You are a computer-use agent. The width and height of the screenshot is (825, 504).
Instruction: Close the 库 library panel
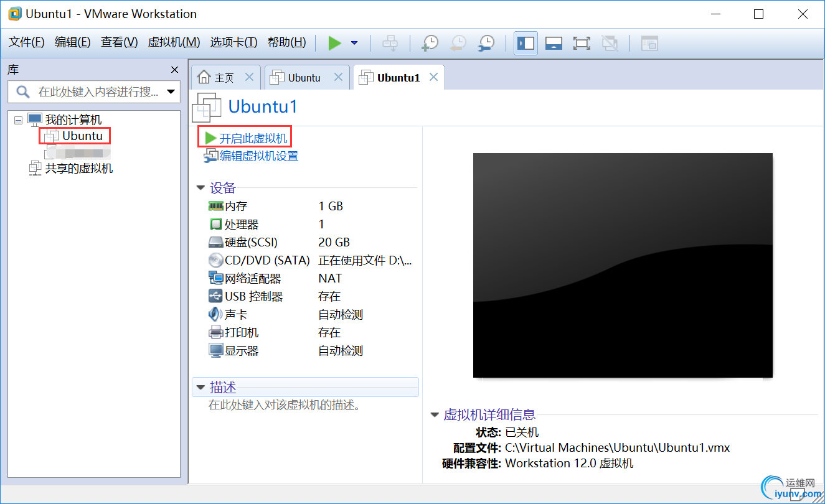174,70
